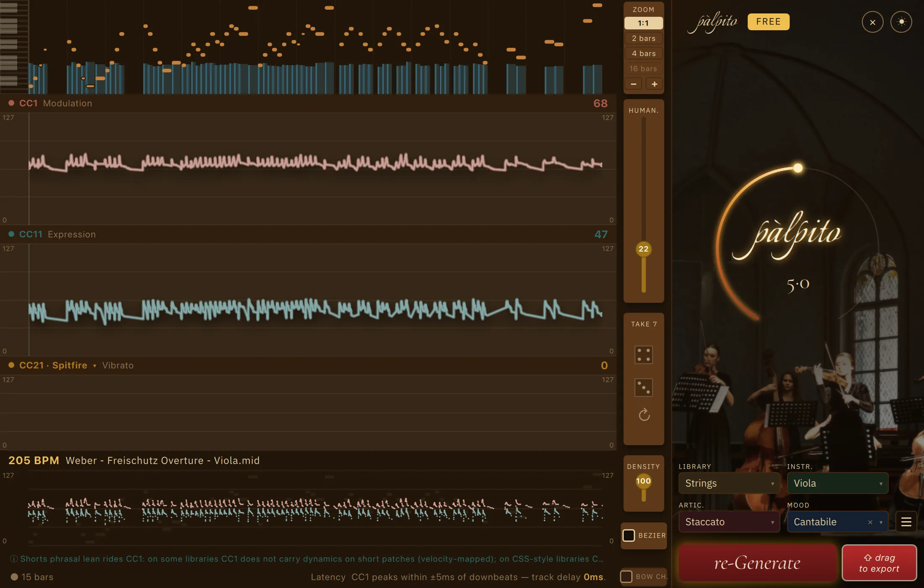Click the palpito logo at top

(x=713, y=23)
